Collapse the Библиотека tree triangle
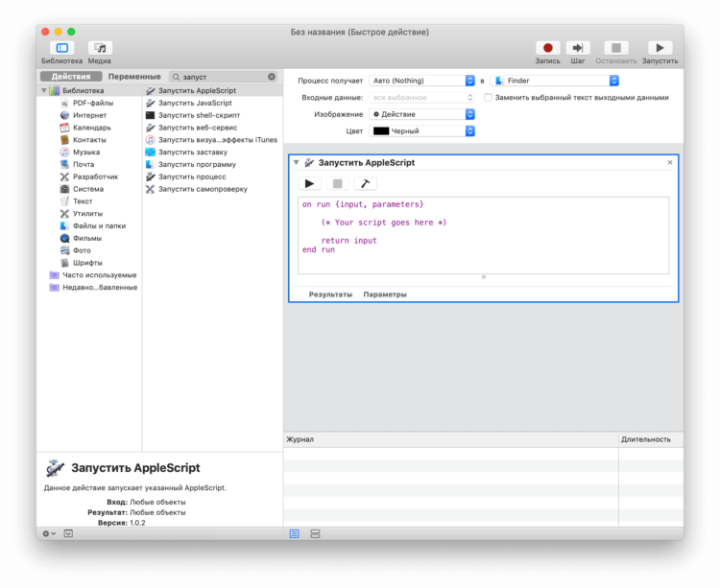720x588 pixels. pyautogui.click(x=44, y=90)
